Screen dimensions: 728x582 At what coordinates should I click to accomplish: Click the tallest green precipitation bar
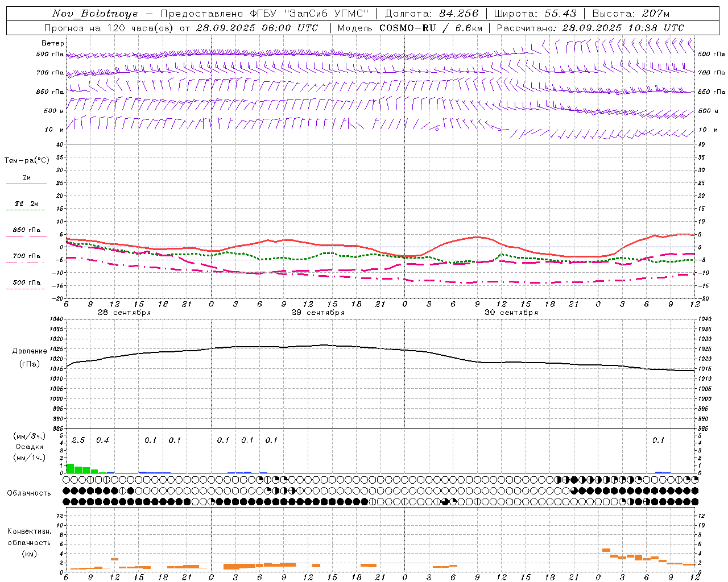coord(70,468)
